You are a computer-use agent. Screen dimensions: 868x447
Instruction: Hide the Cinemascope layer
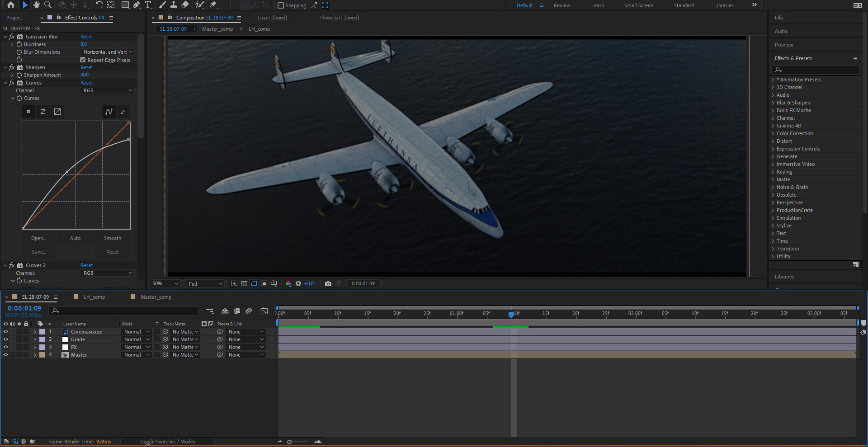(x=6, y=331)
